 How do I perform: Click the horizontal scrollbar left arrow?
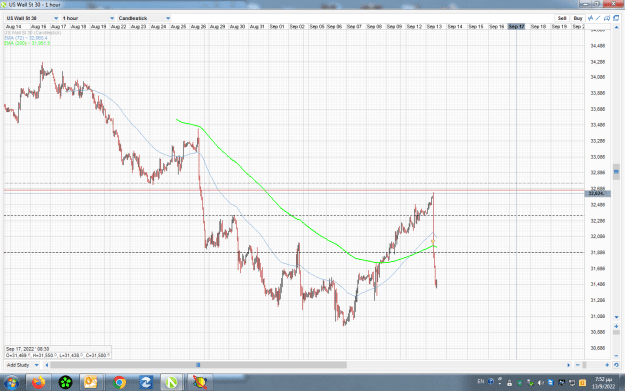47,365
